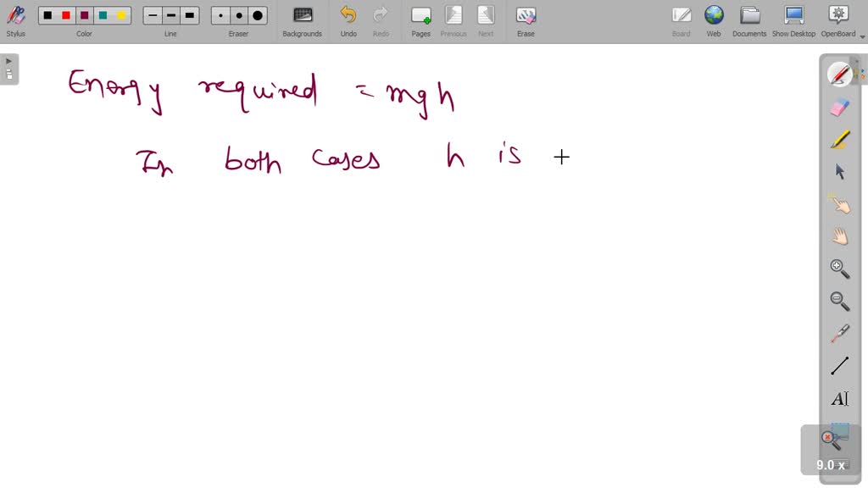Viewport: 868px width, 488px height.
Task: Choose medium line width
Action: [171, 15]
